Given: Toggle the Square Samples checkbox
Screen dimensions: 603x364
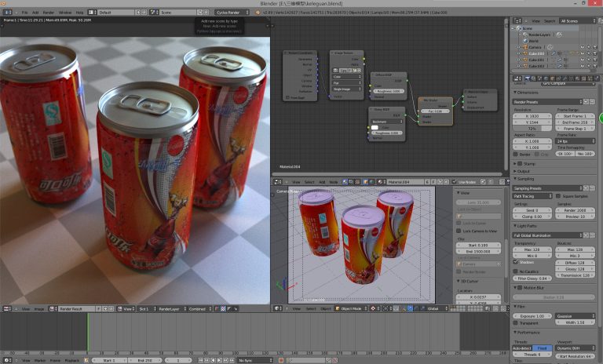Looking at the screenshot, I should (560, 196).
